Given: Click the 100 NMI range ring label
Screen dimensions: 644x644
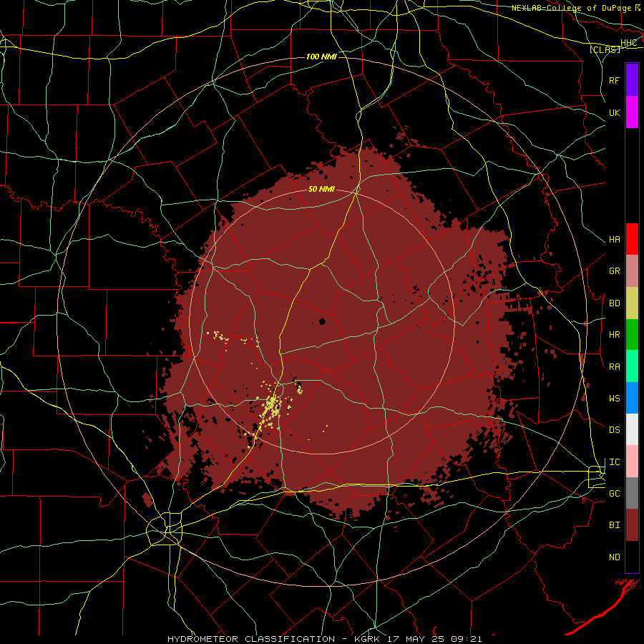Looking at the screenshot, I should pos(321,57).
